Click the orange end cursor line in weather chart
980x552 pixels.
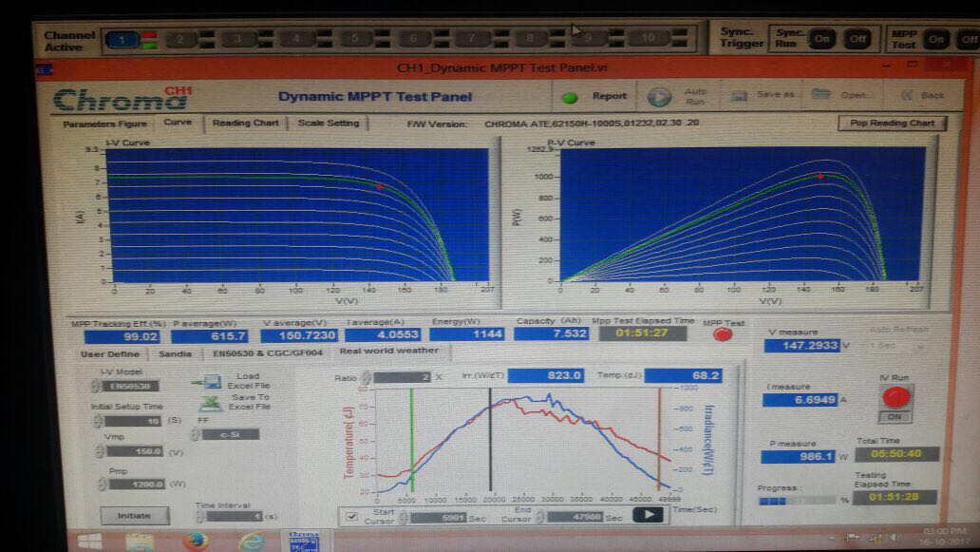click(659, 439)
